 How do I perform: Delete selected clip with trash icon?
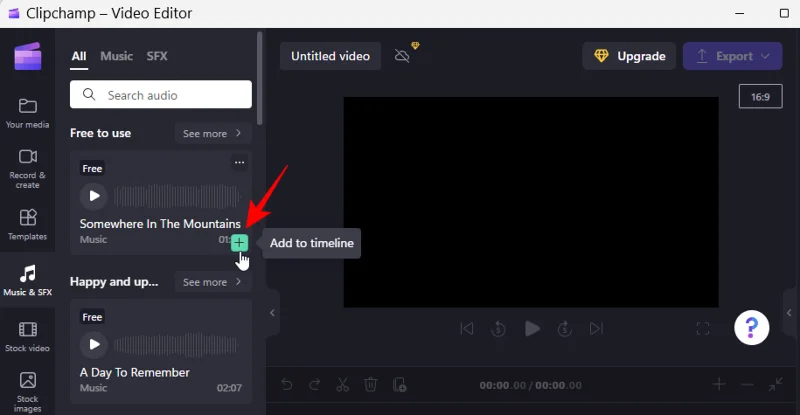tap(370, 384)
